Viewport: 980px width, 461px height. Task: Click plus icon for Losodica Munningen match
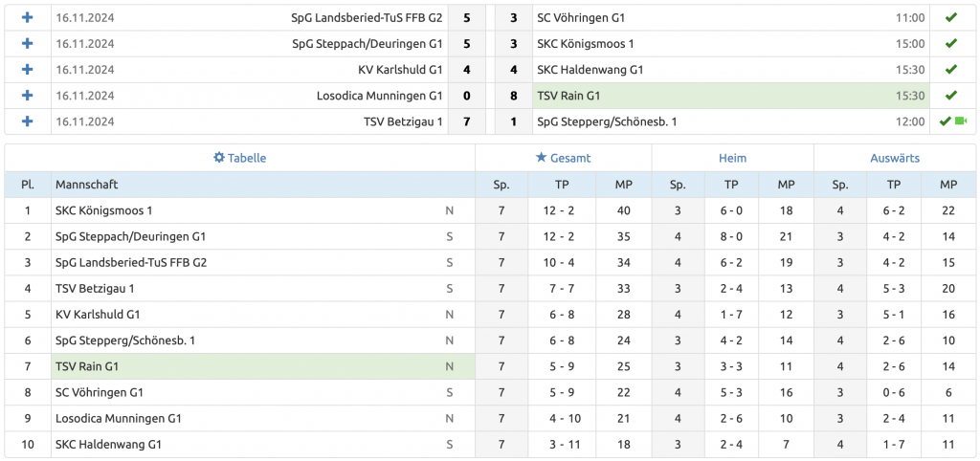tap(28, 95)
